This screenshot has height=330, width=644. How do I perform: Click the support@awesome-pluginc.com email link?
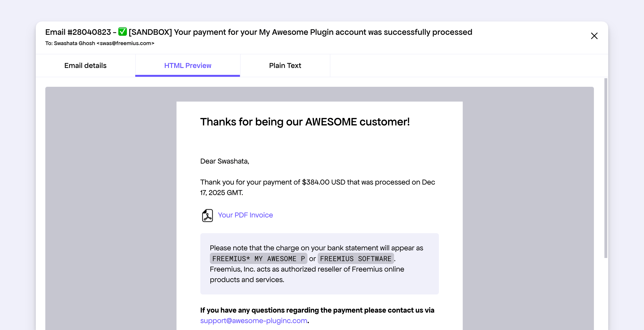(x=254, y=321)
